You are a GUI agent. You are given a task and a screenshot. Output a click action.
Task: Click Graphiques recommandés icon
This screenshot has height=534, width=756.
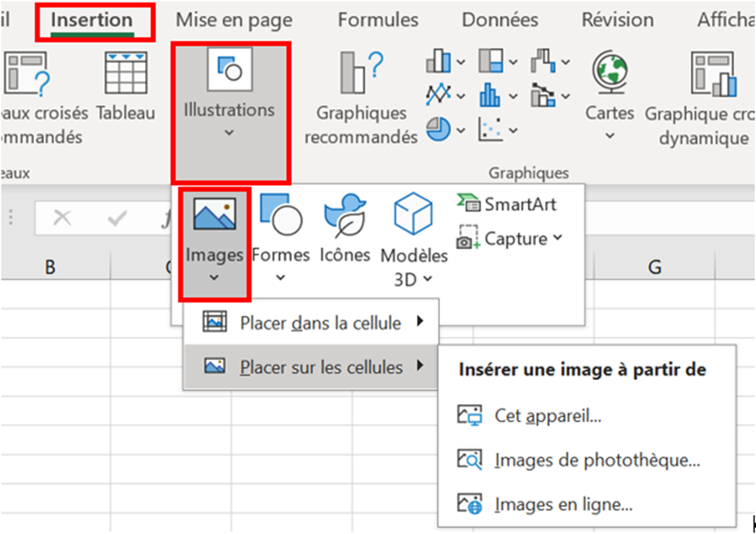coord(362,72)
